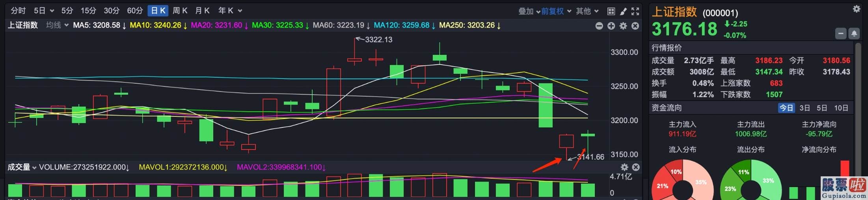Screen dimensions: 868x200
Task: Close the volume sub-chart panel
Action: point(635,167)
